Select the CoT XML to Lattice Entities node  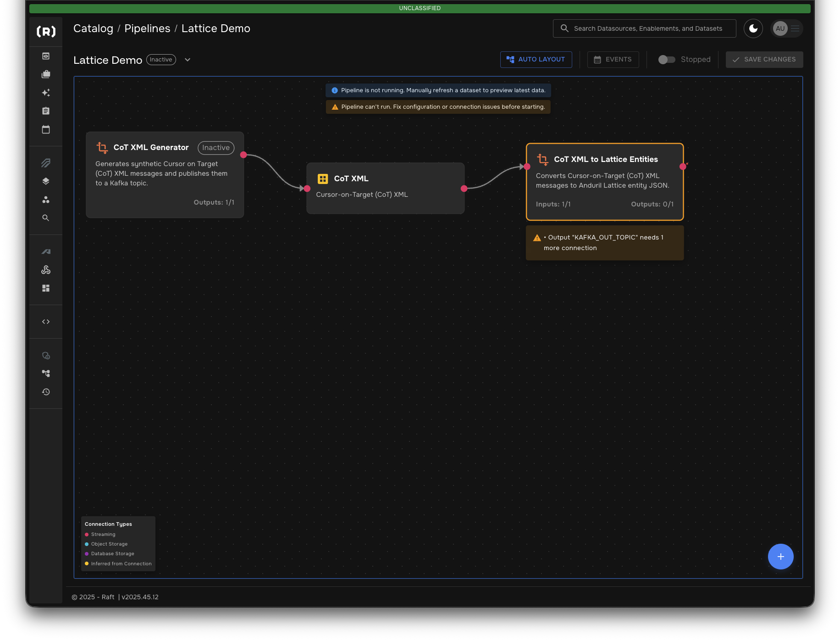click(x=605, y=182)
